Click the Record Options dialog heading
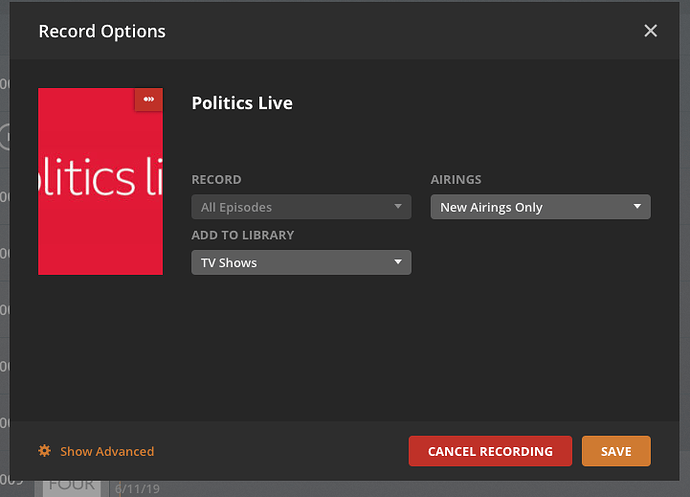This screenshot has height=497, width=690. pyautogui.click(x=102, y=31)
